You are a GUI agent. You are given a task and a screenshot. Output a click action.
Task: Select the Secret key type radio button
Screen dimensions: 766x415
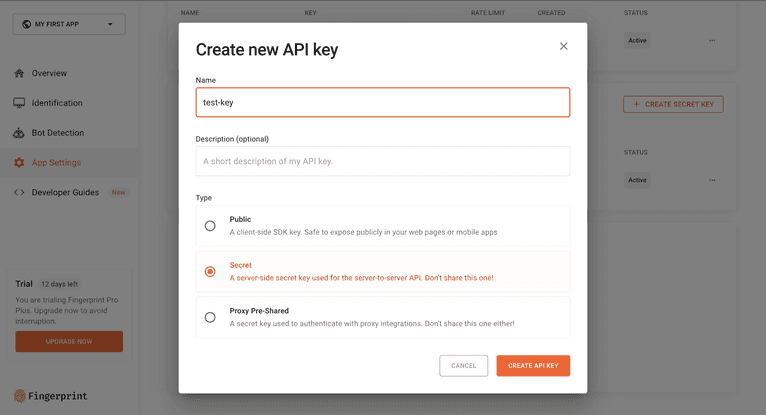tap(210, 271)
